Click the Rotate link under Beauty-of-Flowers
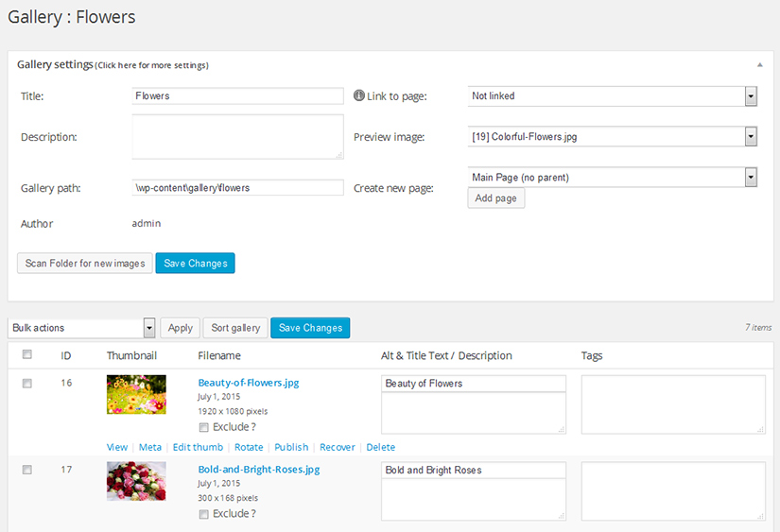780x532 pixels. pyautogui.click(x=249, y=448)
